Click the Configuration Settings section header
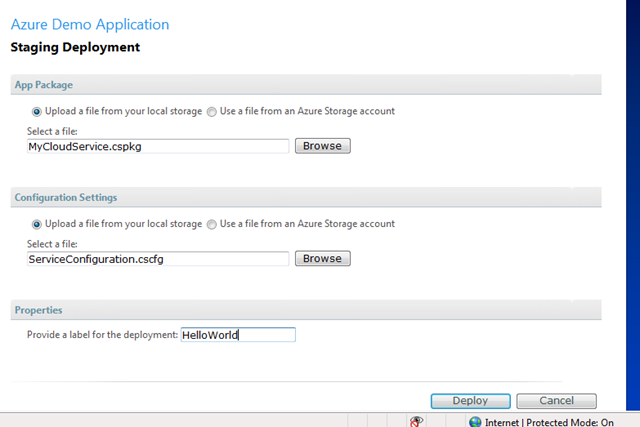Image resolution: width=640 pixels, height=427 pixels. coord(306,197)
